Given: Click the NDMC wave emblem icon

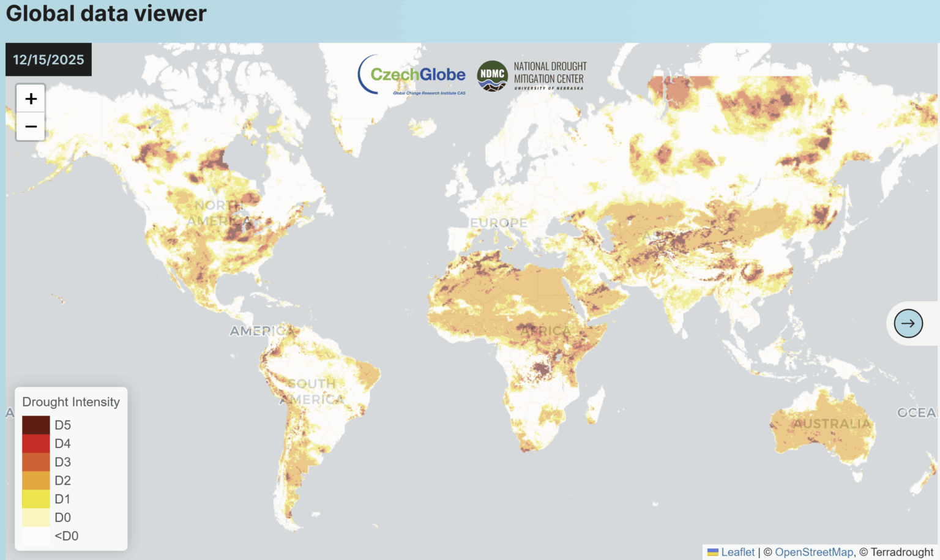Looking at the screenshot, I should pos(493,76).
